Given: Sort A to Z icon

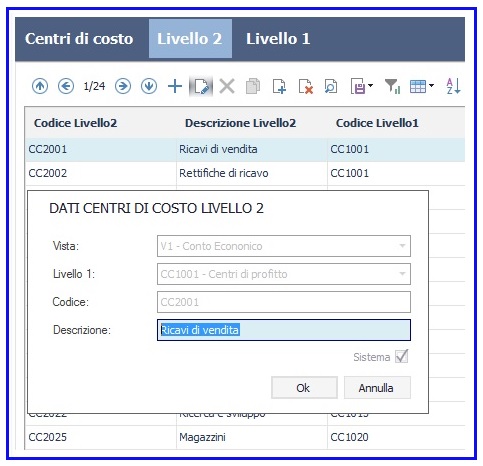Looking at the screenshot, I should click(x=453, y=86).
